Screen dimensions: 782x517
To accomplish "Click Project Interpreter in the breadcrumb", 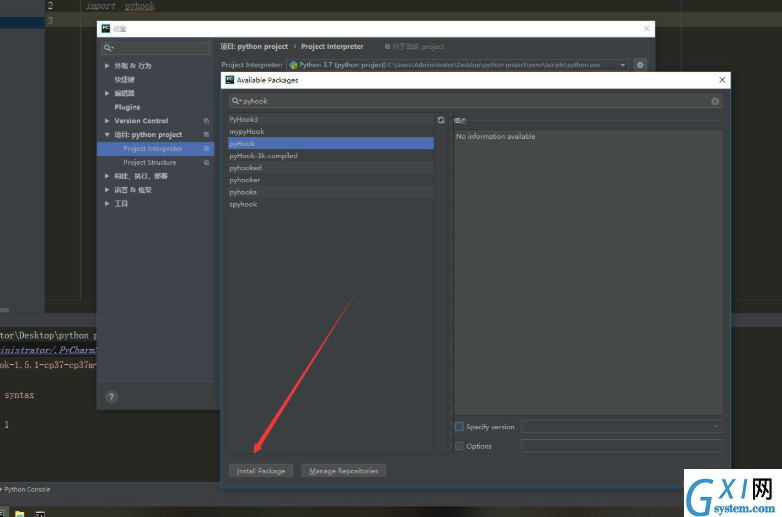I will pyautogui.click(x=332, y=46).
